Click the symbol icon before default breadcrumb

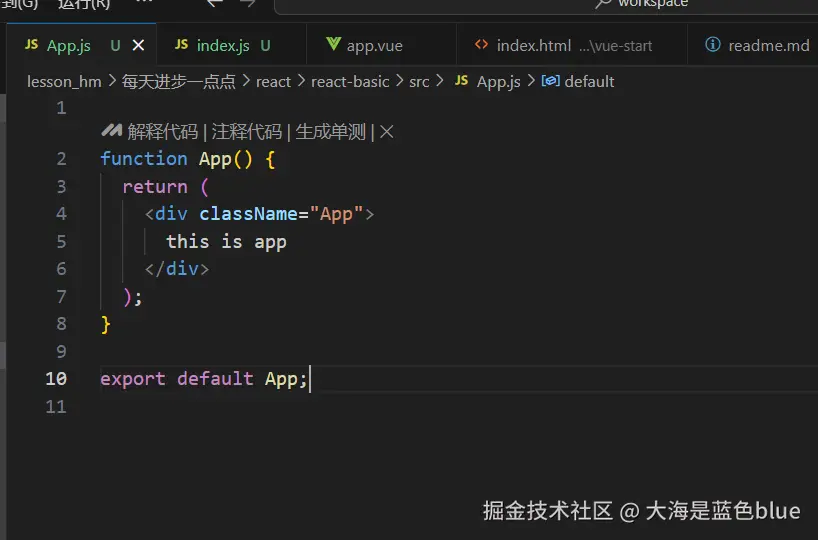(x=550, y=81)
